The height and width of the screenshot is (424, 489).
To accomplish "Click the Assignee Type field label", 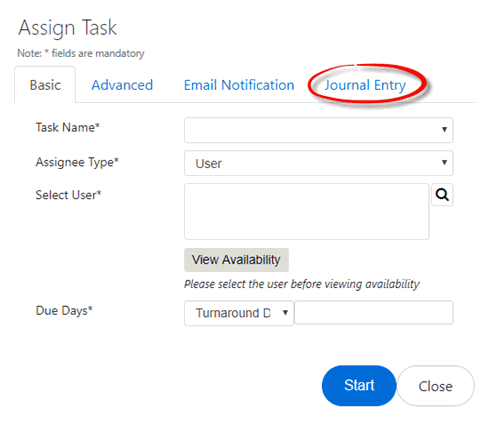I will (77, 162).
